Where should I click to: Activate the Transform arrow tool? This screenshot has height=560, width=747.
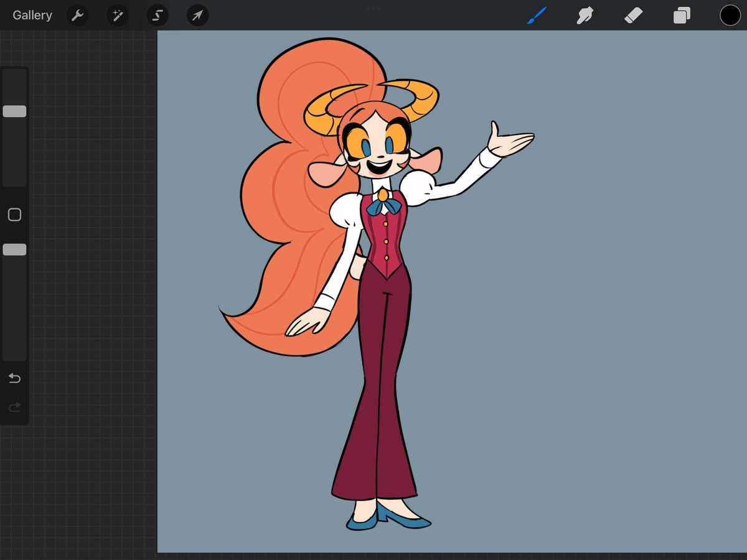tap(197, 16)
